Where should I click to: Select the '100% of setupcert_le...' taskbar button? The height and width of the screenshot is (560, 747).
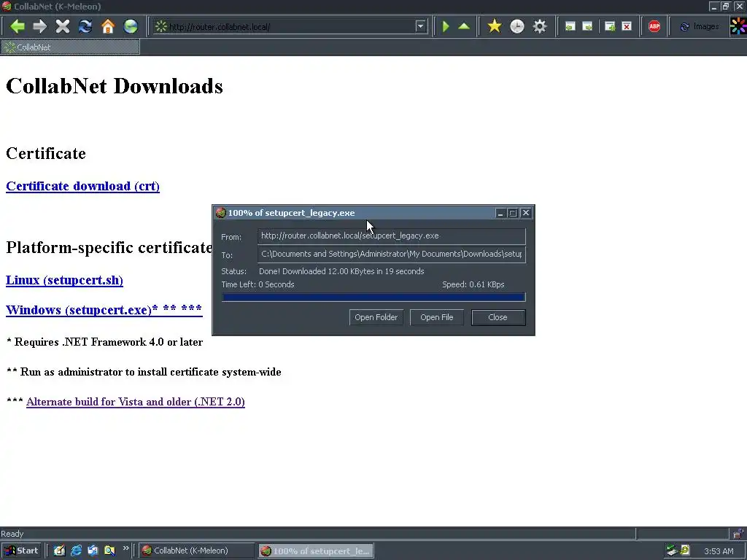click(316, 551)
